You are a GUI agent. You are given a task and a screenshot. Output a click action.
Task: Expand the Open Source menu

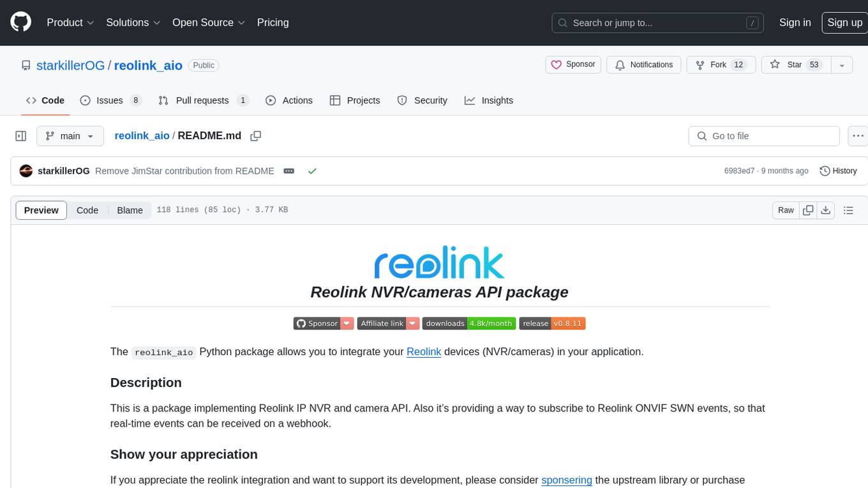209,22
